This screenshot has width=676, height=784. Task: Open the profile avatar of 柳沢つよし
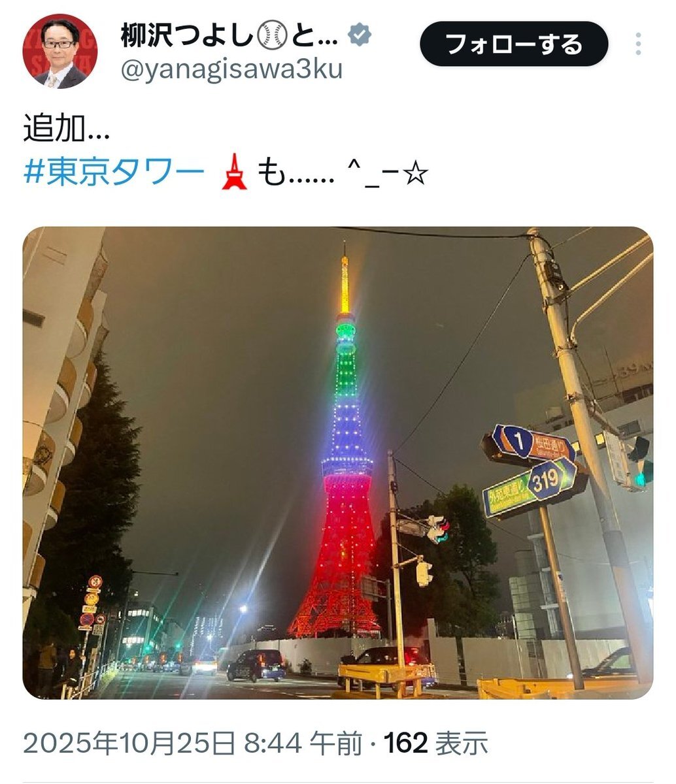coord(59,51)
